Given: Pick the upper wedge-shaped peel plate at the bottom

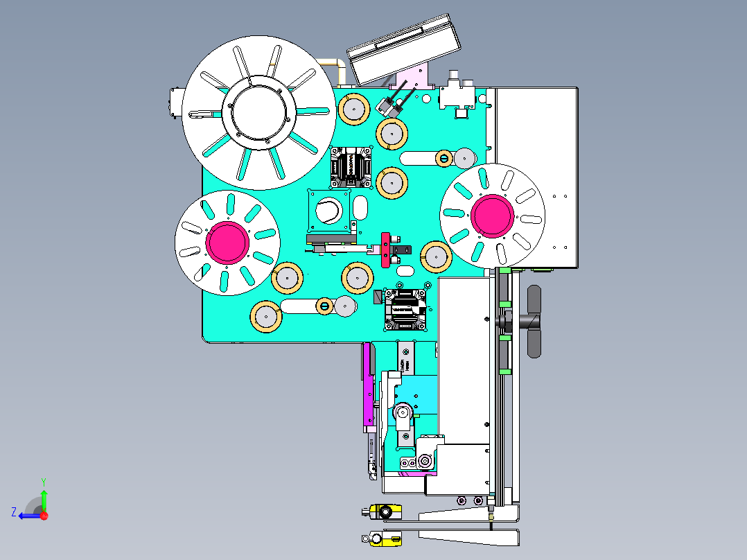Looking at the screenshot, I should pos(468,514).
